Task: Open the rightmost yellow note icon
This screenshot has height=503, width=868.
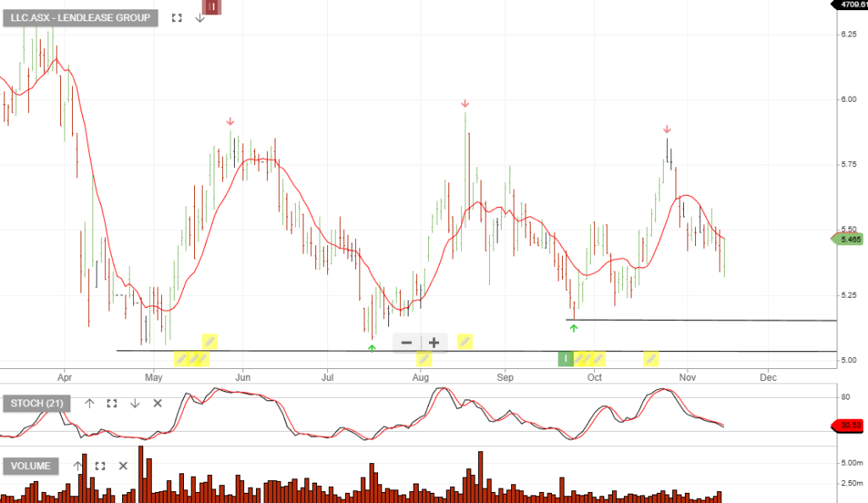Action: click(651, 359)
